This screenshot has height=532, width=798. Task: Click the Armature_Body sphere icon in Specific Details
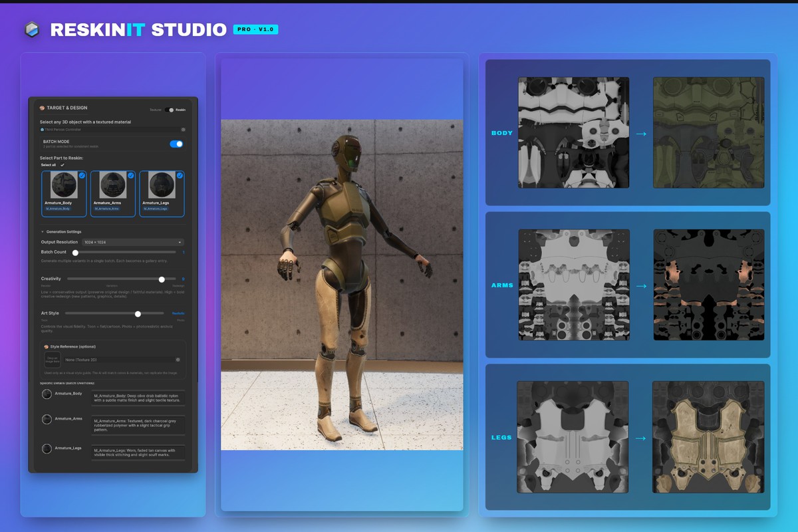(x=47, y=394)
